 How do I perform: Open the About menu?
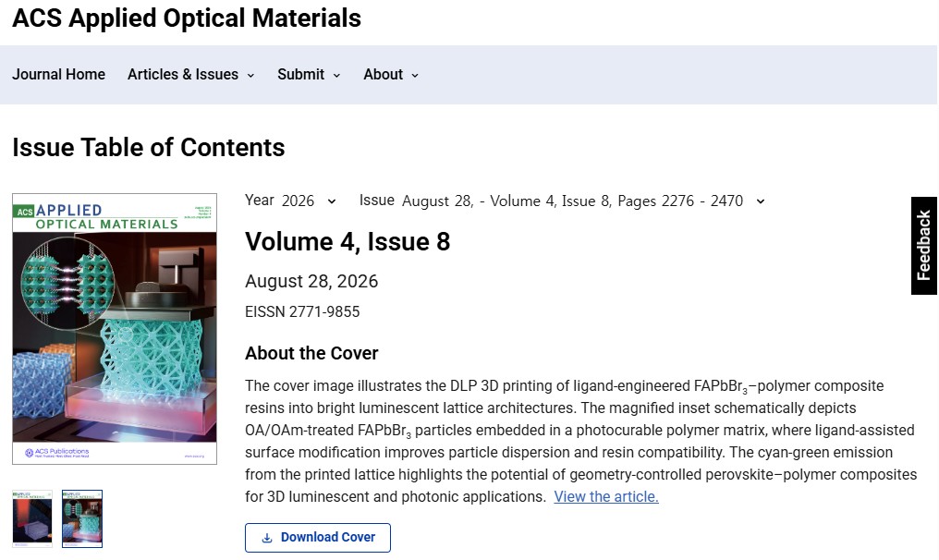coord(391,75)
